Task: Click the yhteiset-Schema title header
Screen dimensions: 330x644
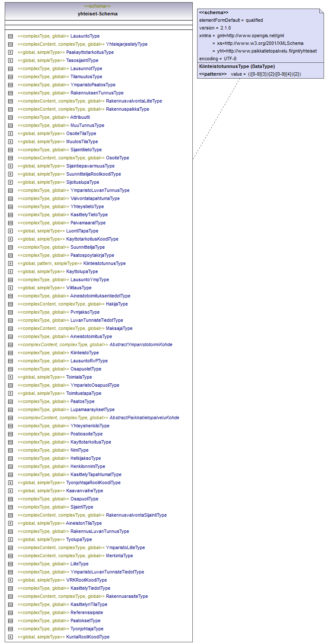Action: (x=97, y=14)
